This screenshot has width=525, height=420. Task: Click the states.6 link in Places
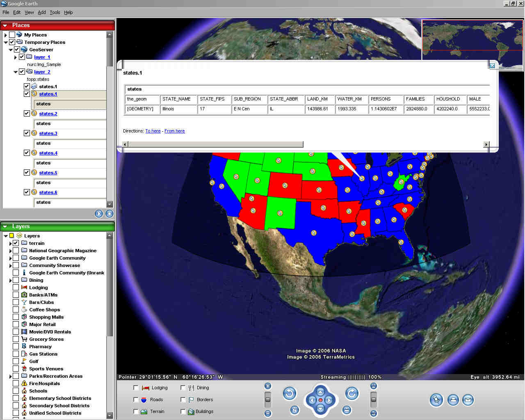(48, 192)
